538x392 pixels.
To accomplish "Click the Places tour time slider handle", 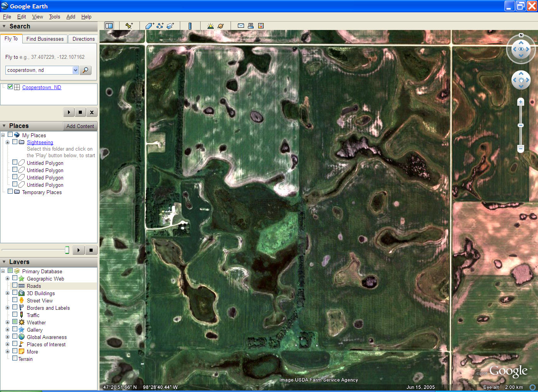I will click(x=67, y=250).
